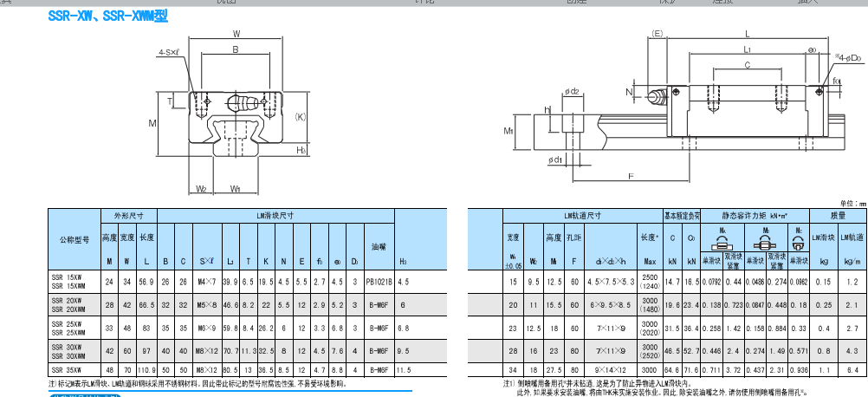Click the Mc moment pictogram in table header
This screenshot has height=397, width=868.
(x=798, y=243)
